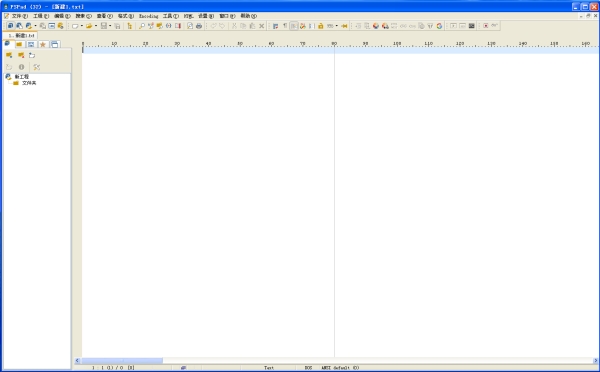Select the star favorites tab
The image size is (600, 372).
[43, 44]
